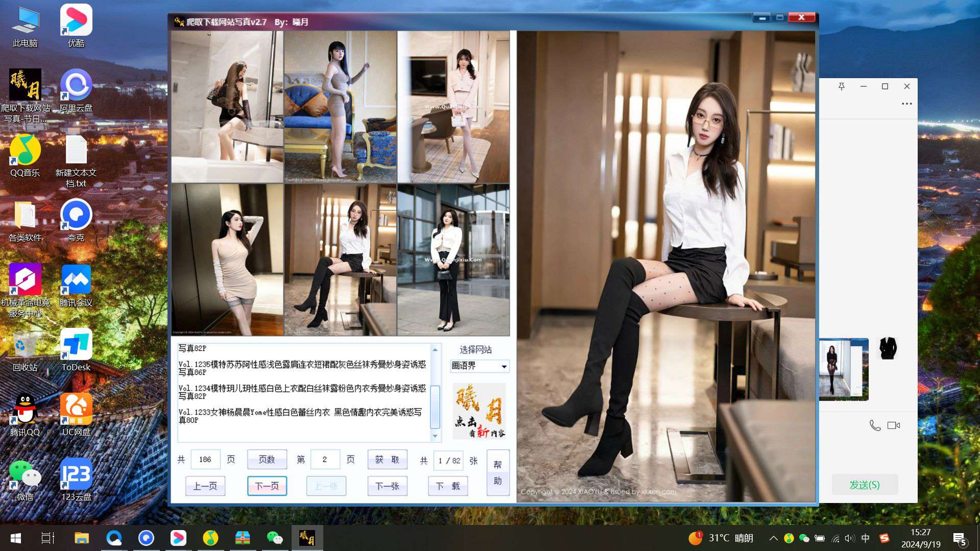Select top-left thumbnail in black lace outfit
This screenshot has height=551, width=980.
[x=227, y=107]
